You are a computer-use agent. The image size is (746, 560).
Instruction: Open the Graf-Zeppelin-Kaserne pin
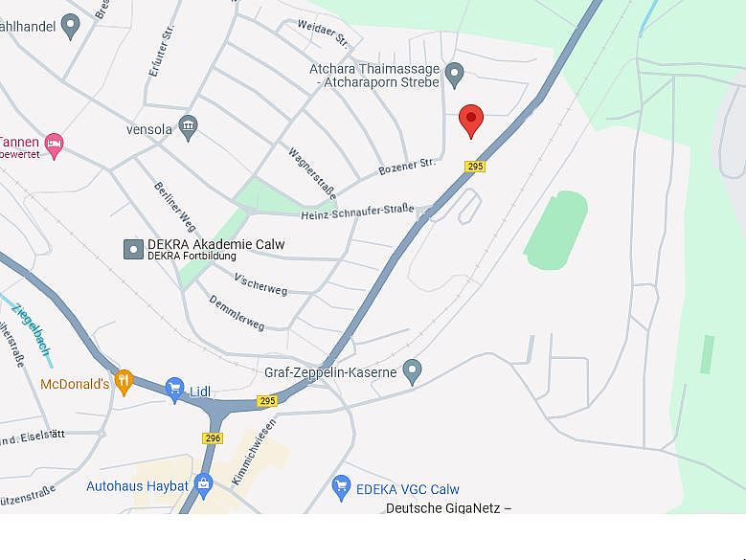(x=412, y=371)
